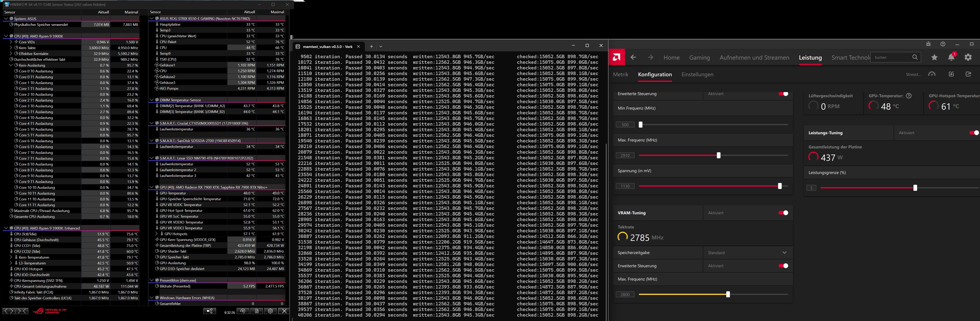Disable VRAM Erweiterte Steuerung toggle
The height and width of the screenshot is (321, 980).
(x=783, y=266)
